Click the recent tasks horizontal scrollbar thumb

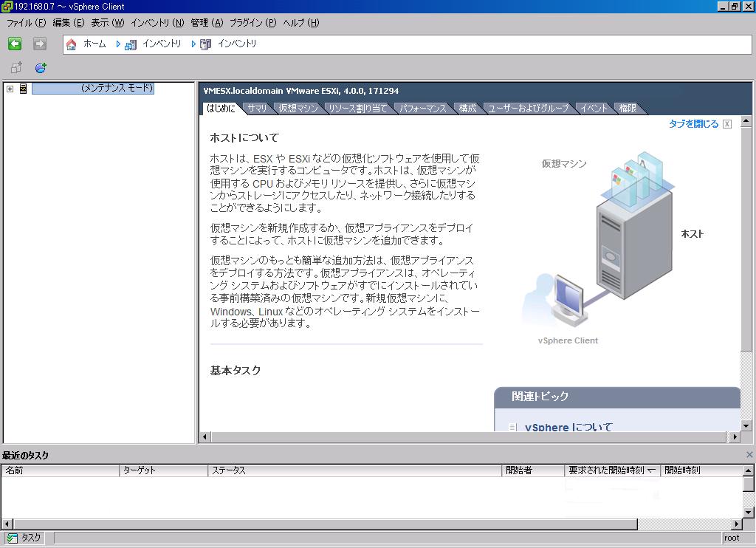[326, 524]
